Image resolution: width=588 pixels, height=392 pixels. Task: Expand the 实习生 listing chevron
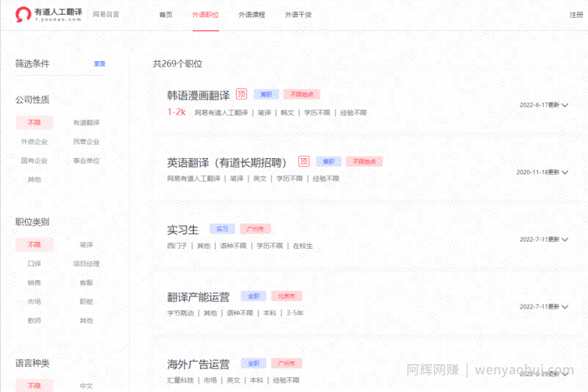pos(565,239)
